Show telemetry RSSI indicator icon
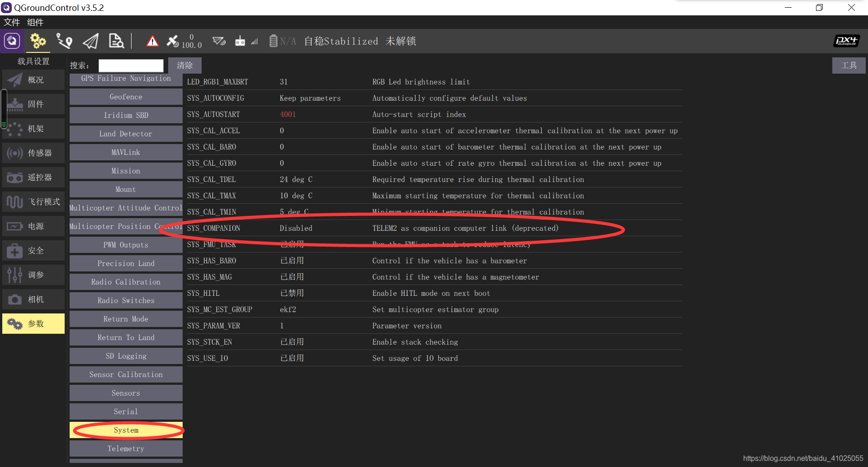Viewport: 868px width, 467px height. click(x=219, y=41)
